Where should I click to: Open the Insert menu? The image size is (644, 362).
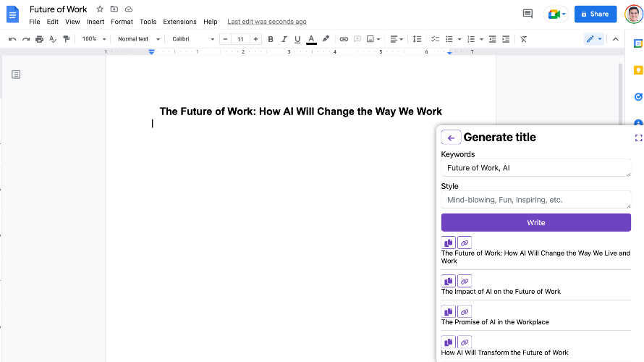pos(96,22)
